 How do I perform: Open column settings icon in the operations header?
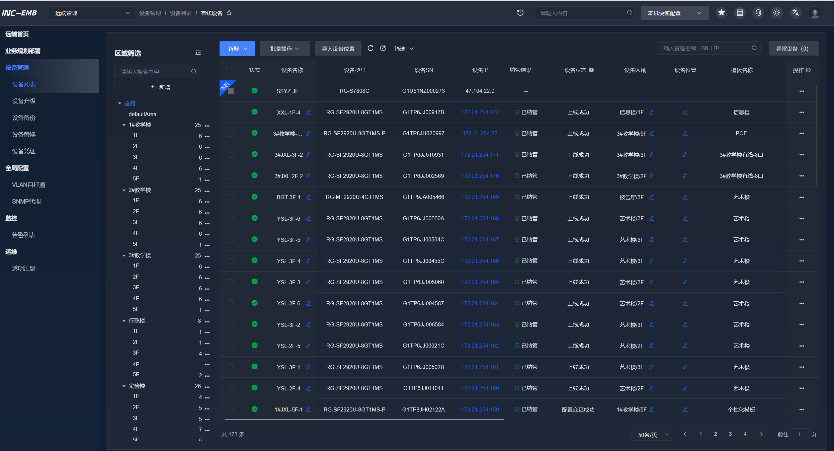(x=808, y=70)
